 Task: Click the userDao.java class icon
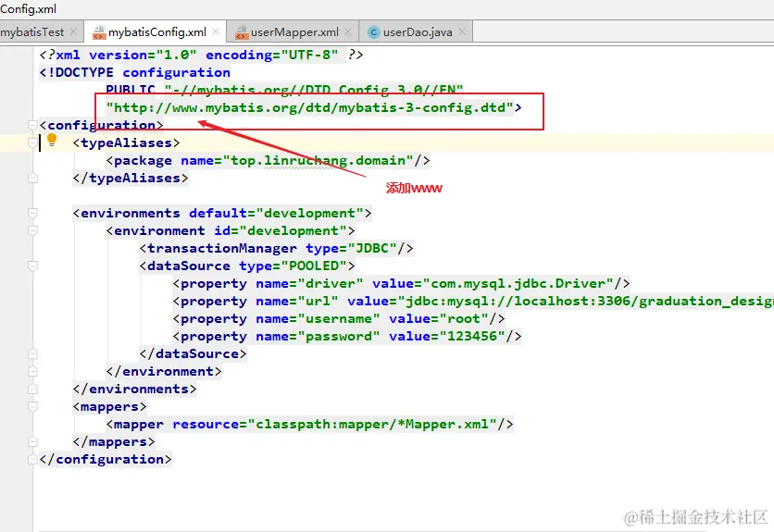tap(374, 32)
